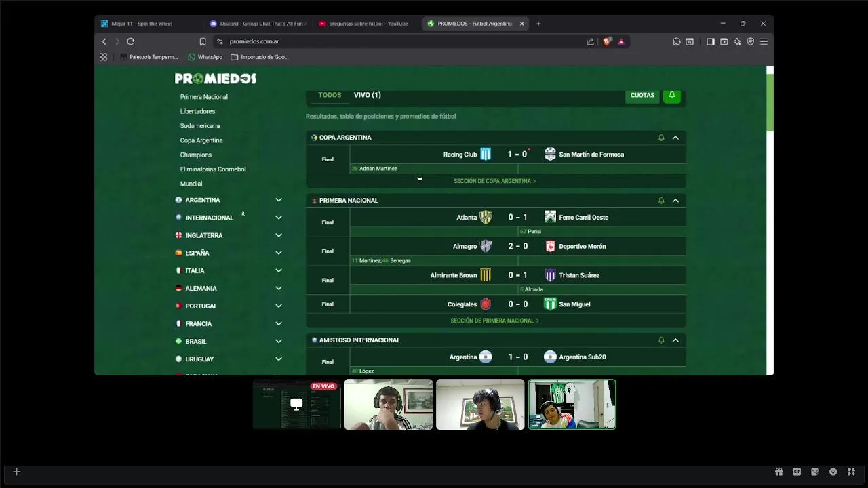Toggle Primera Nacional notification bell
Image resolution: width=868 pixels, height=488 pixels.
tap(661, 201)
